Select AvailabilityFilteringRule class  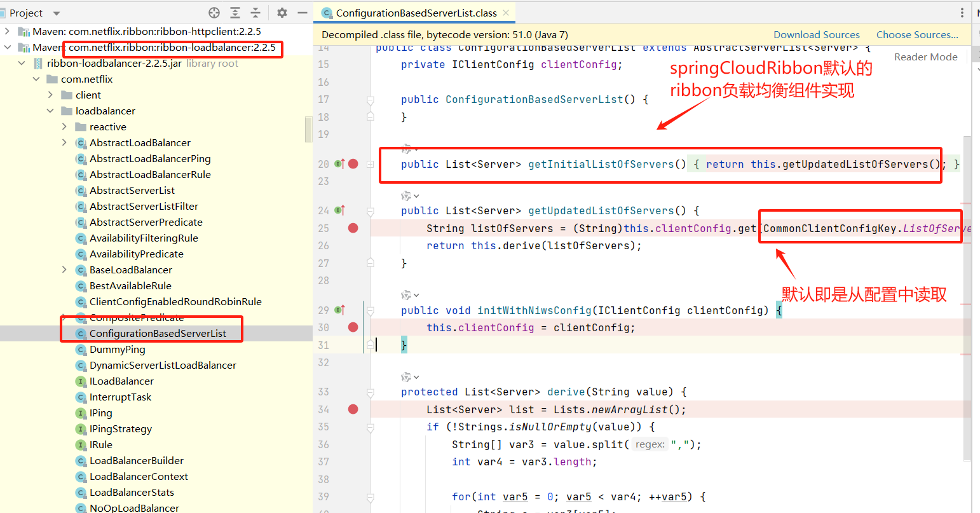click(x=144, y=238)
